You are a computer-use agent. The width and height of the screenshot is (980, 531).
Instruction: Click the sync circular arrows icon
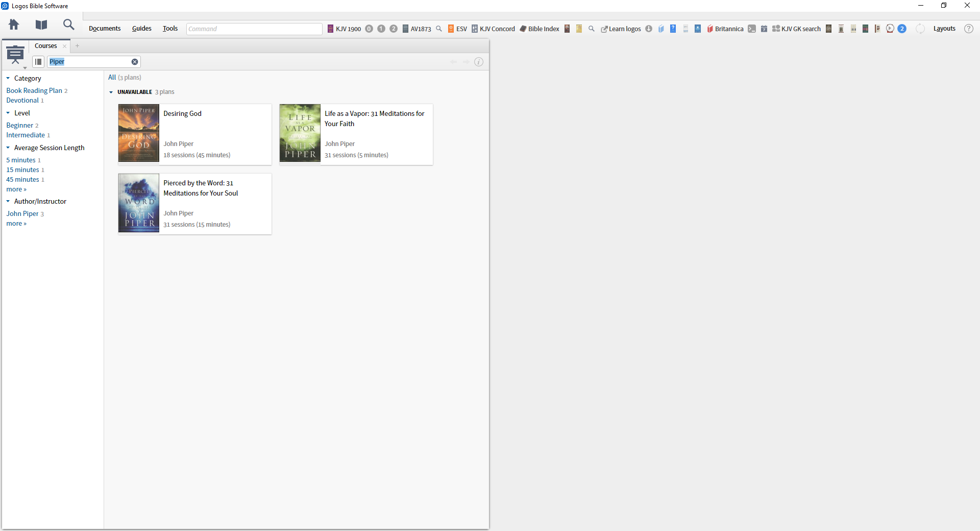pos(920,29)
